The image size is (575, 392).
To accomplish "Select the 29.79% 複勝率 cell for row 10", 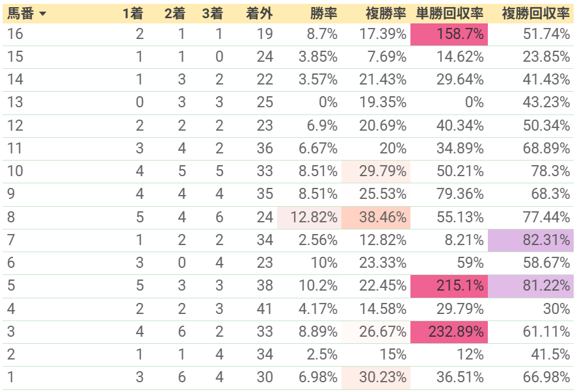I will (x=376, y=172).
